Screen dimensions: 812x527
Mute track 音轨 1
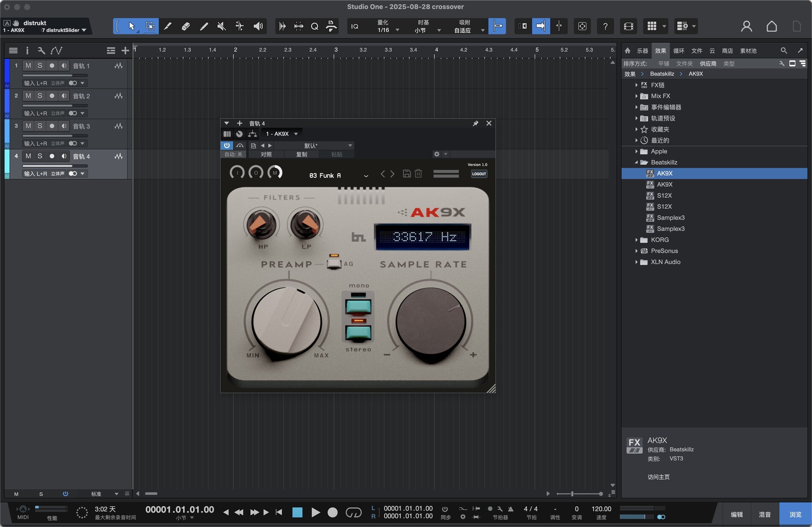click(x=28, y=66)
